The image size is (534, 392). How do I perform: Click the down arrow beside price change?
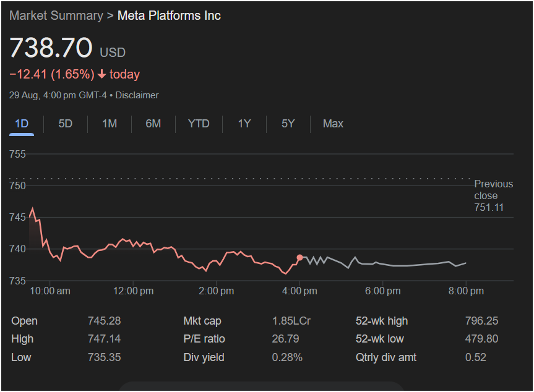tap(102, 74)
